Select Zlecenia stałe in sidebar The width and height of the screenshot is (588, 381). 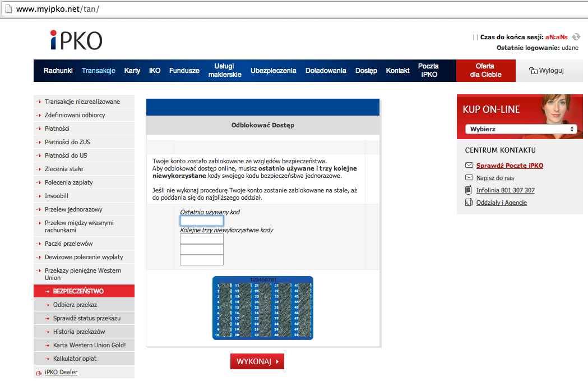pyautogui.click(x=84, y=169)
